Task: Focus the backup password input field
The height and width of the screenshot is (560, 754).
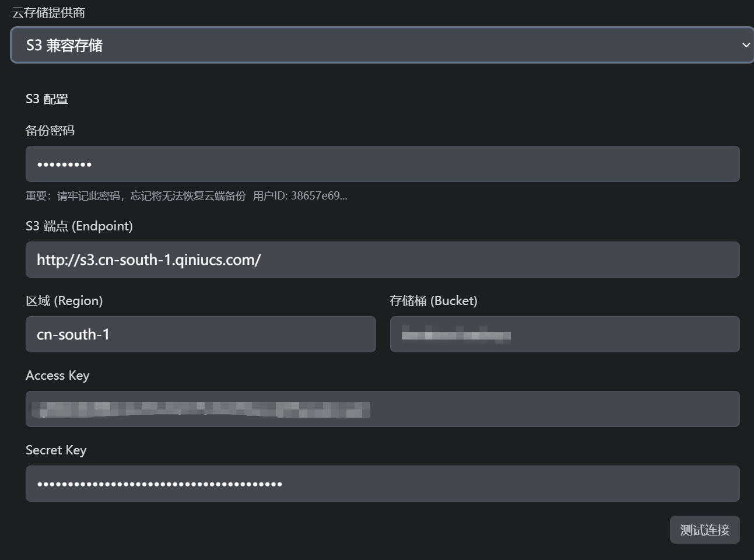Action: 382,164
